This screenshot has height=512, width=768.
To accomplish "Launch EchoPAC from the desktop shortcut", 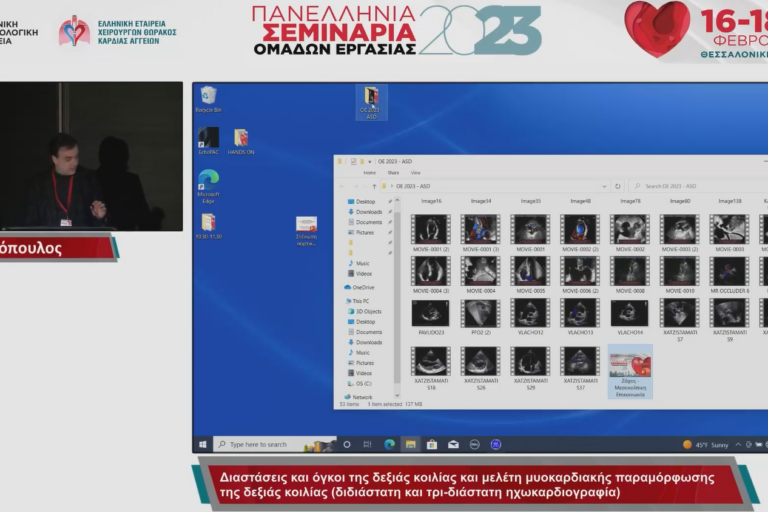I will click(208, 138).
